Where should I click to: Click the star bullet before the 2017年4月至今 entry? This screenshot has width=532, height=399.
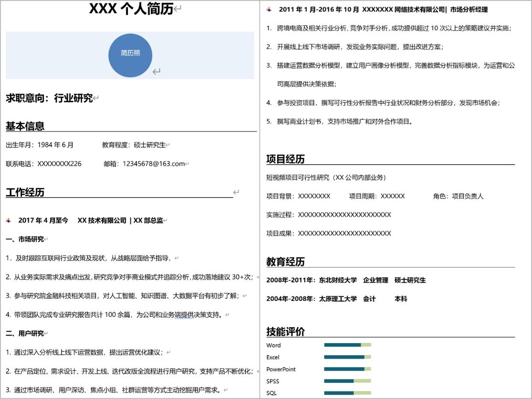click(9, 220)
